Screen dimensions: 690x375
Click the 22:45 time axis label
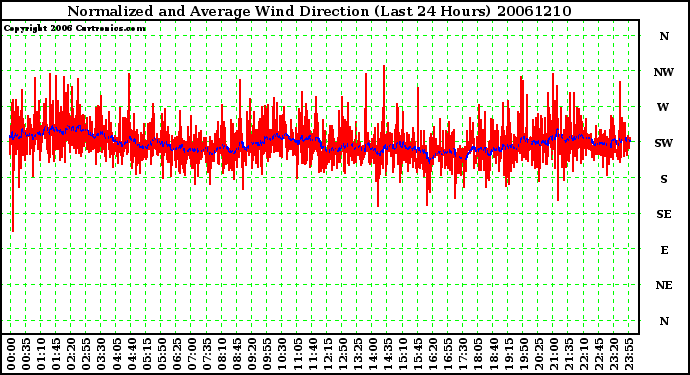(x=598, y=354)
